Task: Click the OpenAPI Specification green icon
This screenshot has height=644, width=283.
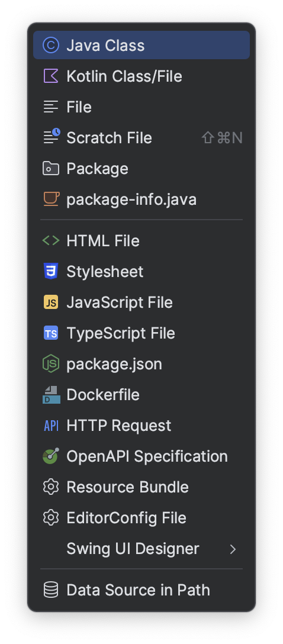Action: point(51,456)
